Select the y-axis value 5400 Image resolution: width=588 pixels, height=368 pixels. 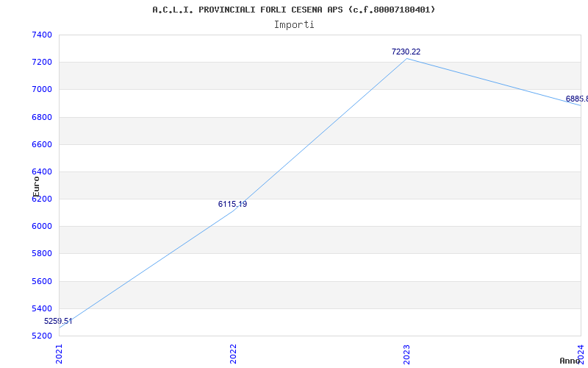pos(42,308)
